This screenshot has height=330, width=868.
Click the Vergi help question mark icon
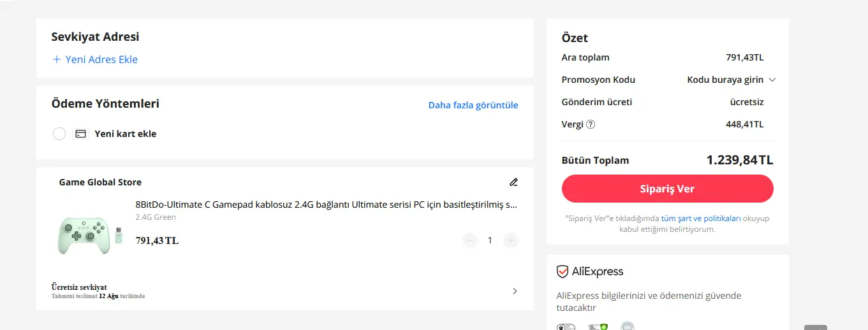coord(591,124)
